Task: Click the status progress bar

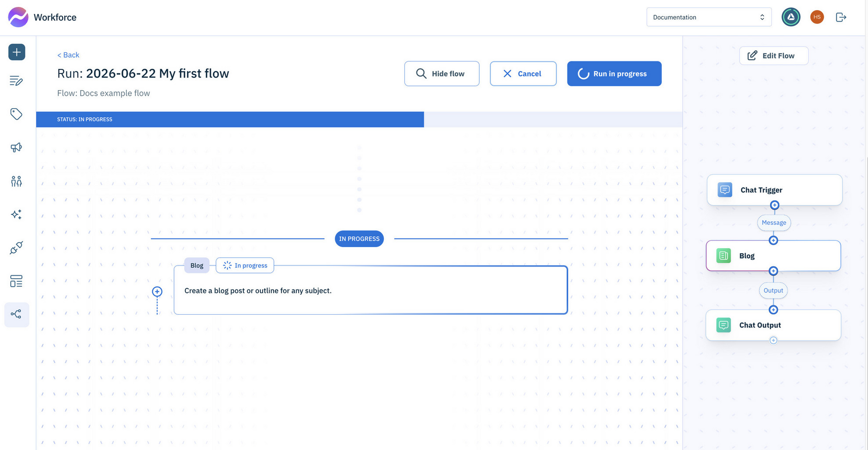Action: click(359, 119)
